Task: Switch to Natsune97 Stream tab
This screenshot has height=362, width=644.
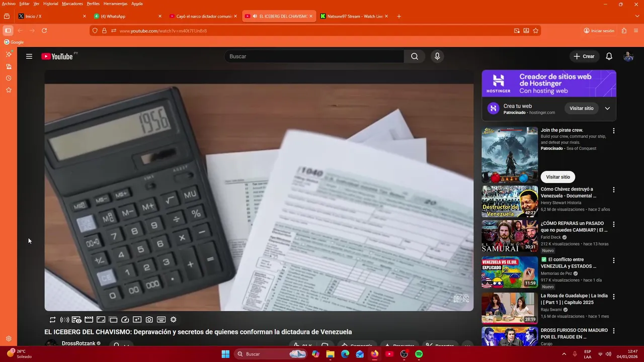Action: pyautogui.click(x=354, y=16)
